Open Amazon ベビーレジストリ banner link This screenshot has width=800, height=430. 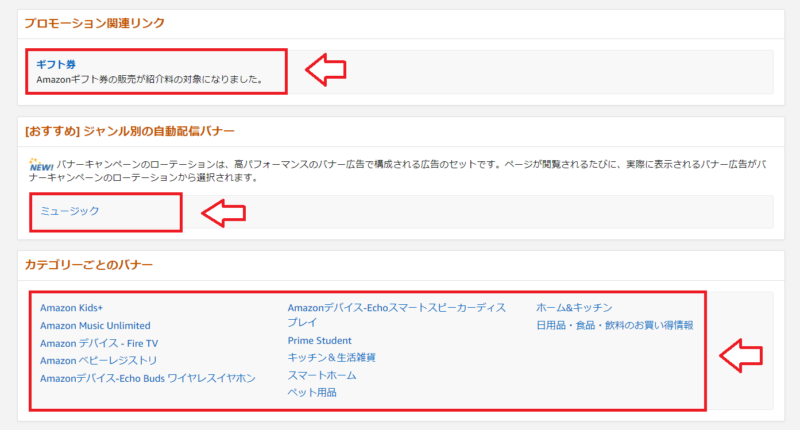click(x=98, y=361)
